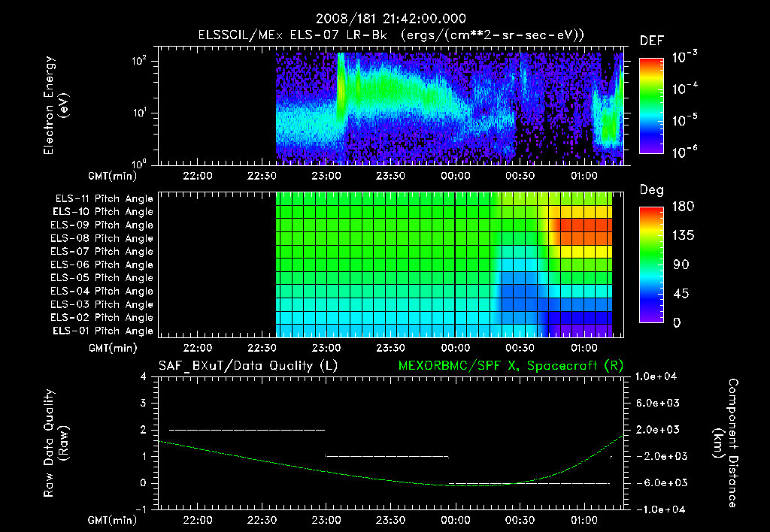
Task: Select the ELS-04 Pitch Angle row label
Action: click(102, 291)
